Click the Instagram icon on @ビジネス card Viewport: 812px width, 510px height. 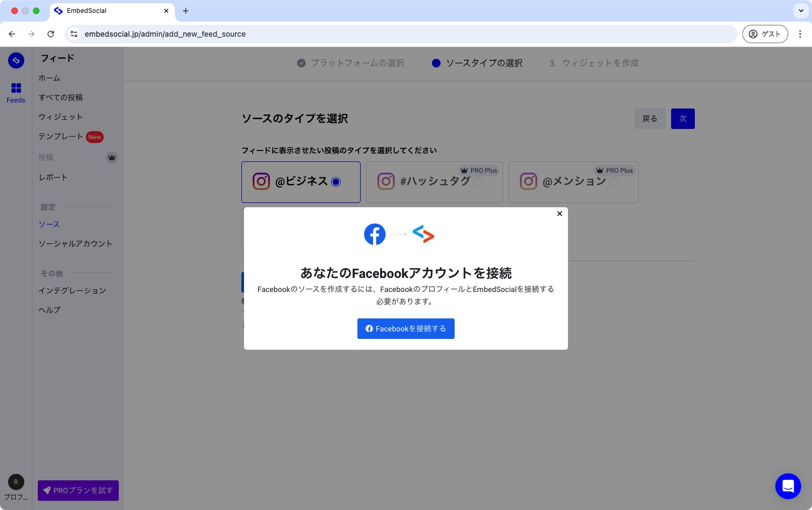click(x=261, y=181)
